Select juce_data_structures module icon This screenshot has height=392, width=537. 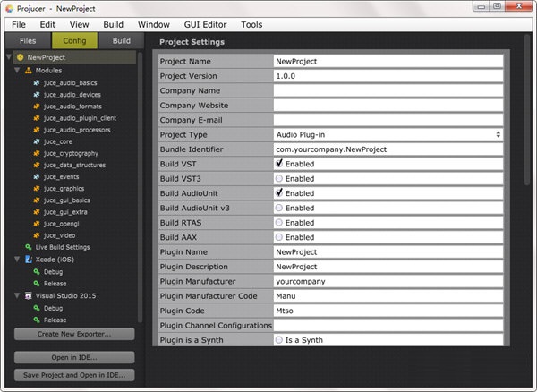click(x=37, y=165)
